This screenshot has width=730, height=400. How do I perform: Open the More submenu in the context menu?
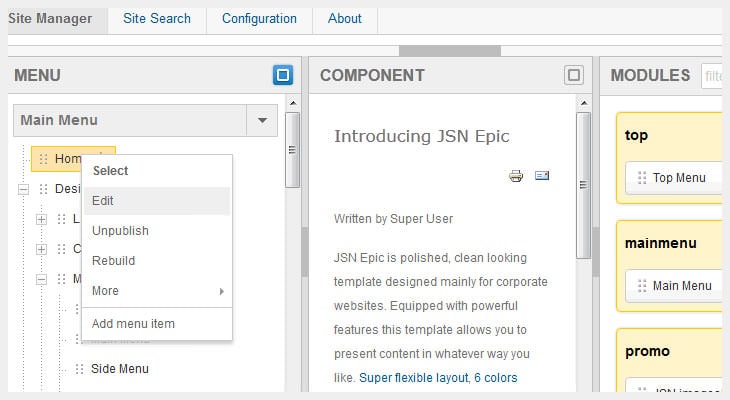(x=156, y=291)
